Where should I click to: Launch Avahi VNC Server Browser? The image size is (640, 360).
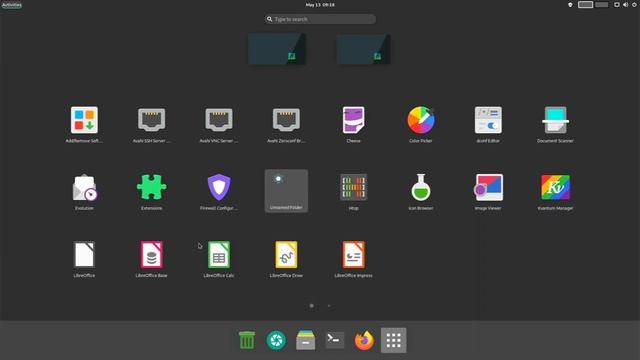click(219, 124)
